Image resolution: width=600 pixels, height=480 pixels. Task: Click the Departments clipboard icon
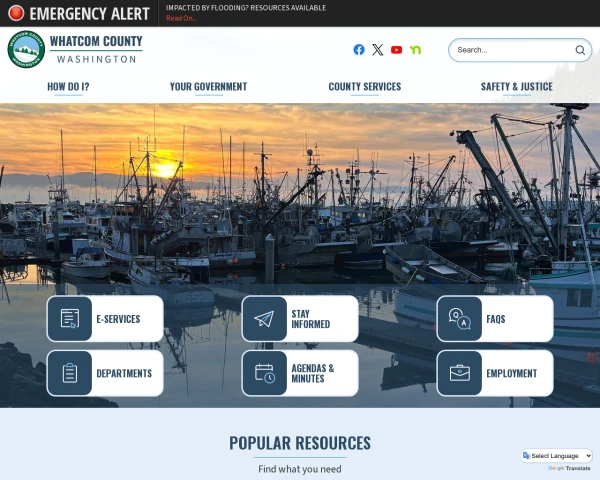coord(70,373)
